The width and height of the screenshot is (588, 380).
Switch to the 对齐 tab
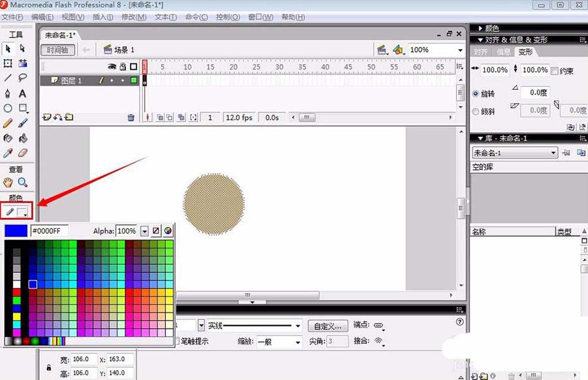pos(481,52)
